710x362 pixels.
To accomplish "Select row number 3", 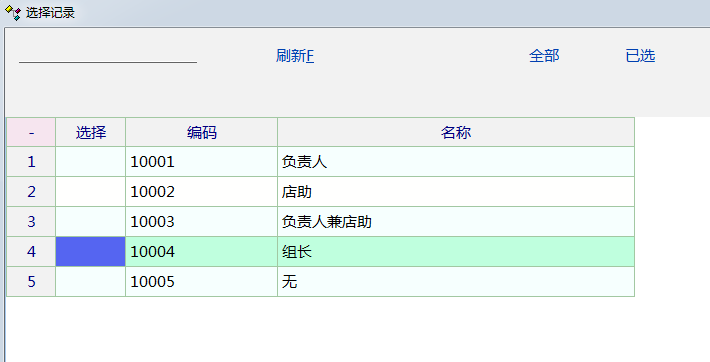I will tap(31, 222).
